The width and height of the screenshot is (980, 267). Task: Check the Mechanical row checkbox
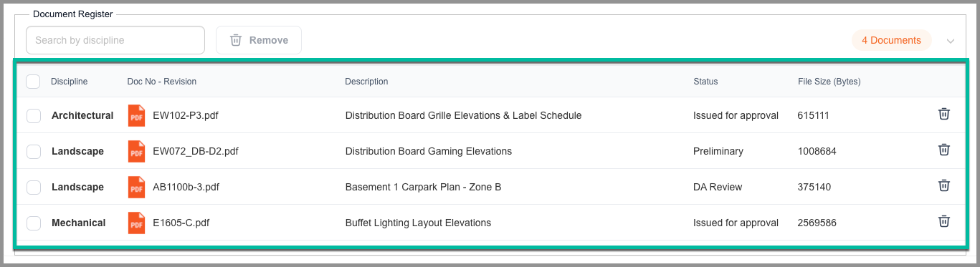tap(33, 223)
